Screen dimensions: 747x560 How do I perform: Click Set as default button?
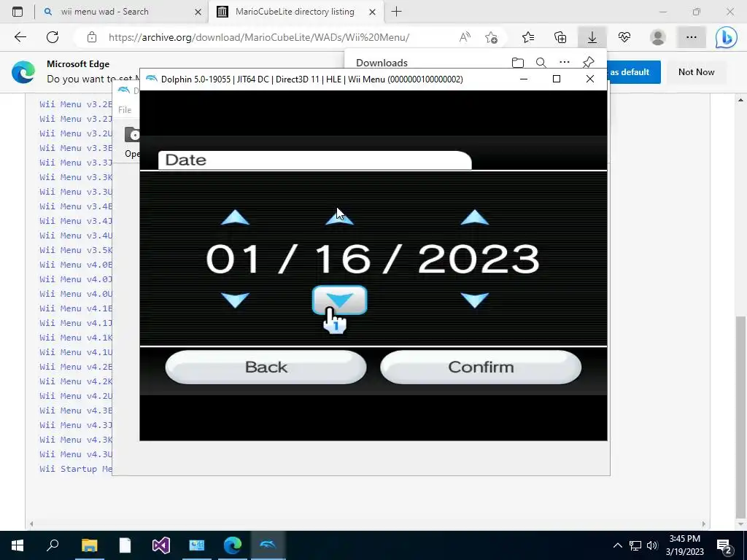[x=634, y=72]
